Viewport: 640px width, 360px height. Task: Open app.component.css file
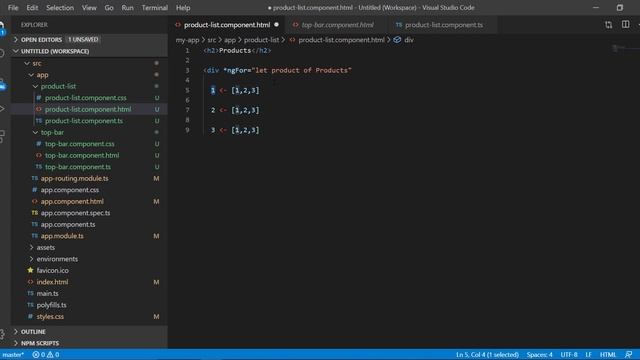click(69, 190)
